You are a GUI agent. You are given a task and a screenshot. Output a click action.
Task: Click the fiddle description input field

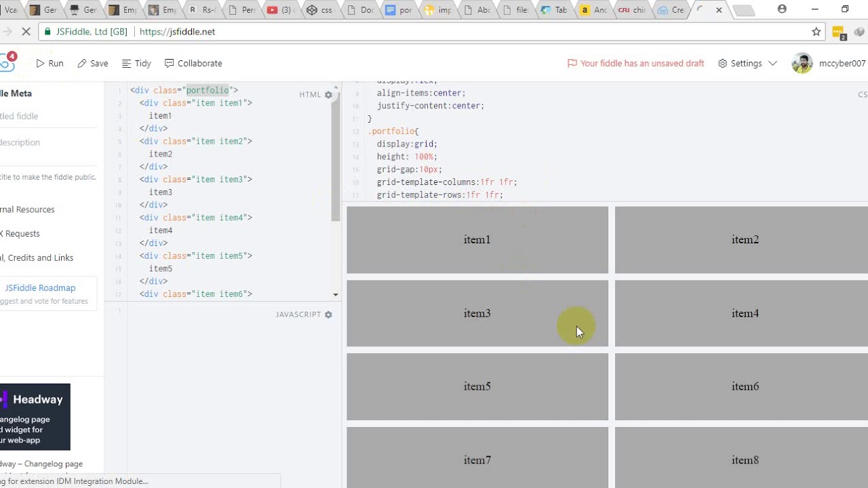(x=48, y=142)
